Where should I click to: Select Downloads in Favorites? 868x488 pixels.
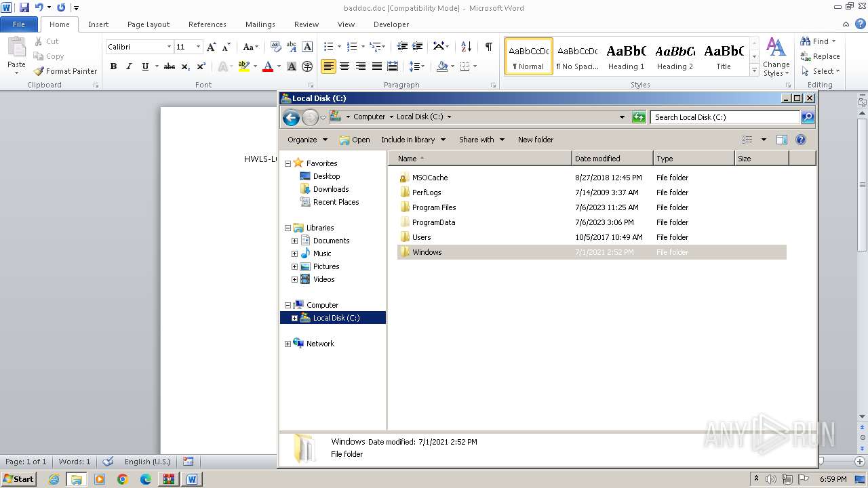[331, 189]
